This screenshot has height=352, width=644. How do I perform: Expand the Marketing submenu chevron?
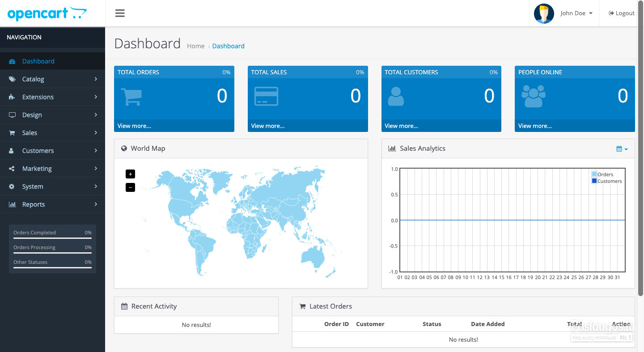(96, 169)
